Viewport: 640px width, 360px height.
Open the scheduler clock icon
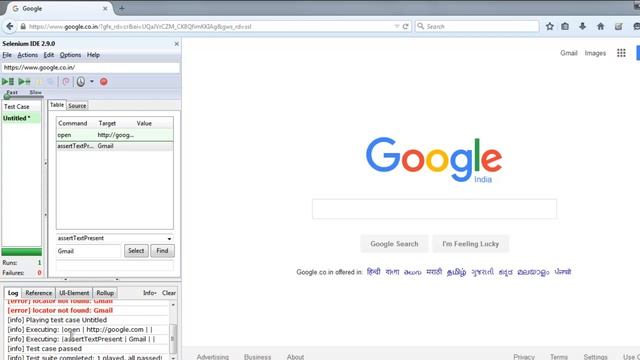pyautogui.click(x=81, y=82)
